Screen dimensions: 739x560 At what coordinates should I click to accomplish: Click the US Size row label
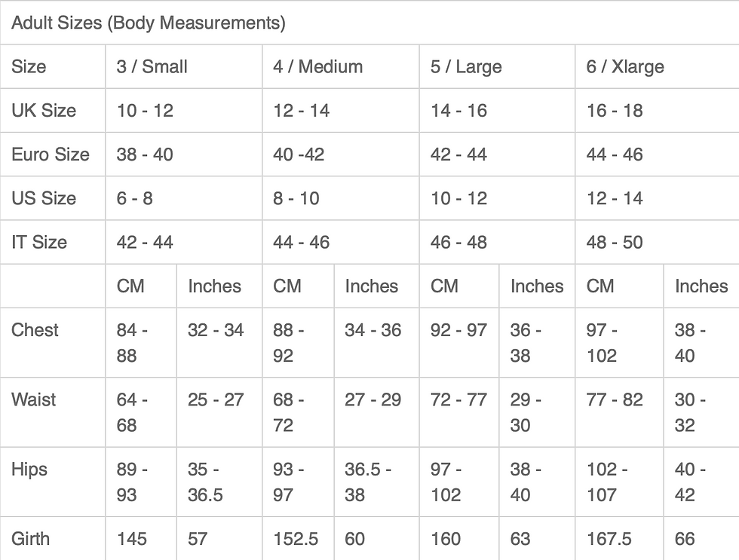point(44,197)
